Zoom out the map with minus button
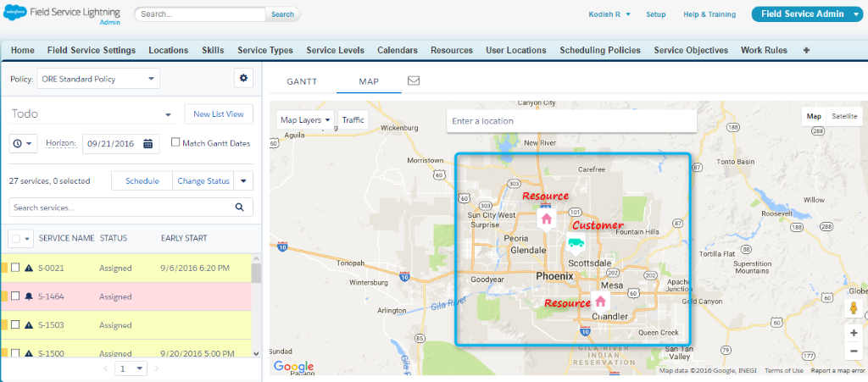 pyautogui.click(x=853, y=351)
